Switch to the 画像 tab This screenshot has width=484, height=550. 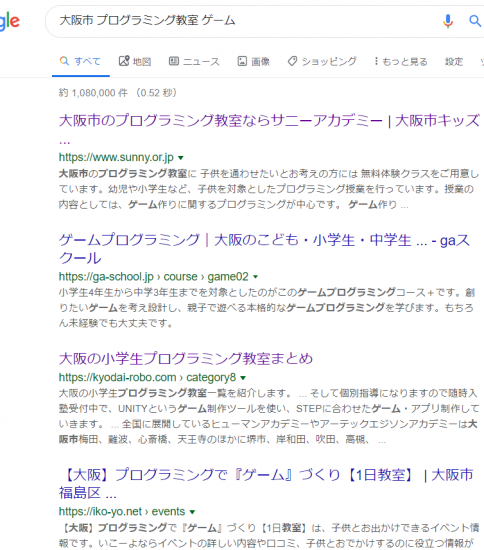[254, 61]
